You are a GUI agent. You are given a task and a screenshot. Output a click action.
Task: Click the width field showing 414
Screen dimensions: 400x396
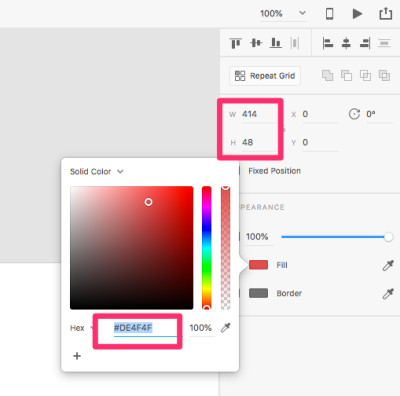(259, 114)
